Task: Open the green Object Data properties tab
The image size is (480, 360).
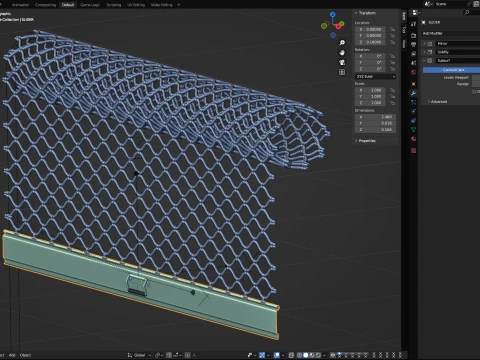Action: pos(414,129)
